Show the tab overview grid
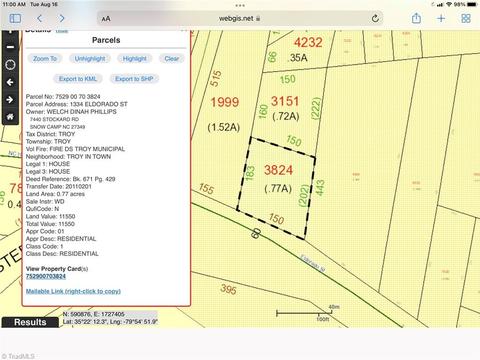The height and width of the screenshot is (360, 480). [466, 18]
